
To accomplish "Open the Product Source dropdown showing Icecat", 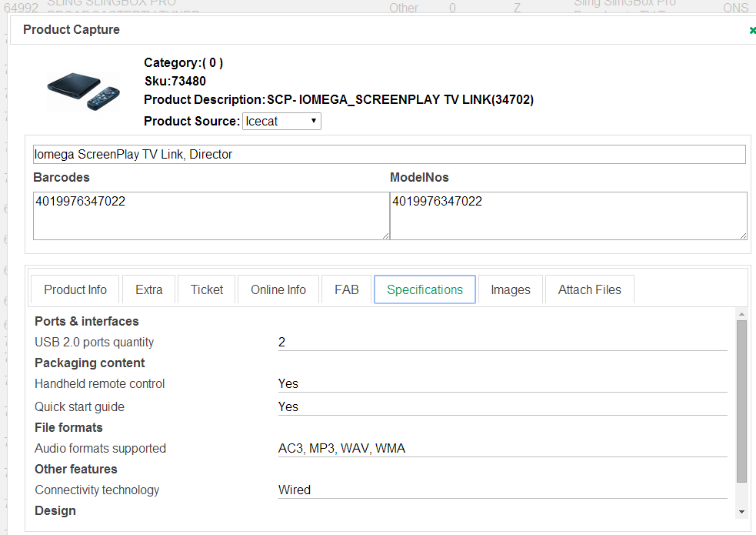I will 281,121.
